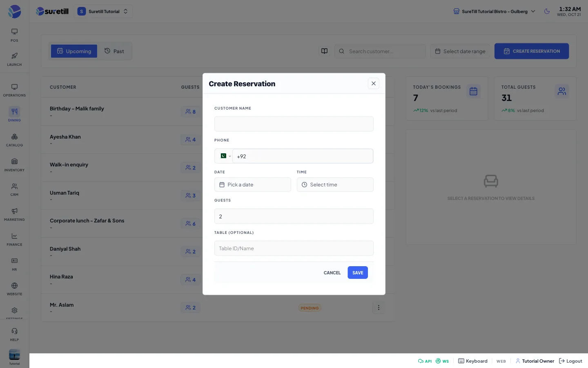Click the book guide icon beside search
Screen dimensions: 588x368
point(324,51)
